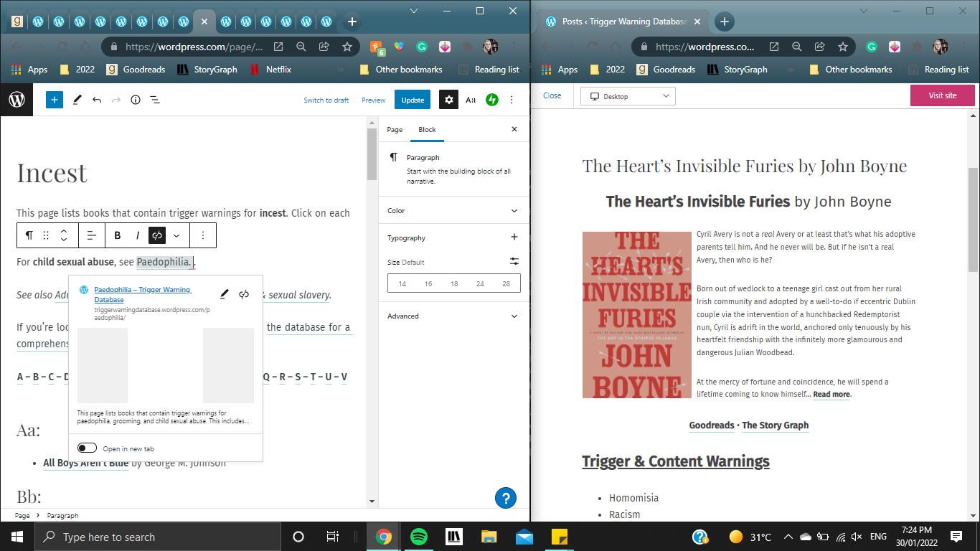980x551 pixels.
Task: Add typography option with plus icon
Action: pyautogui.click(x=514, y=237)
